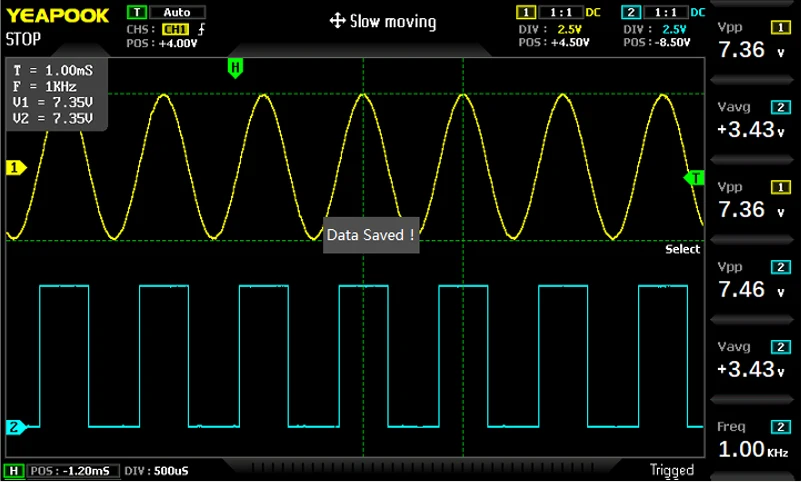Image resolution: width=801 pixels, height=482 pixels.
Task: Click the Select label near waveform
Action: [x=682, y=249]
